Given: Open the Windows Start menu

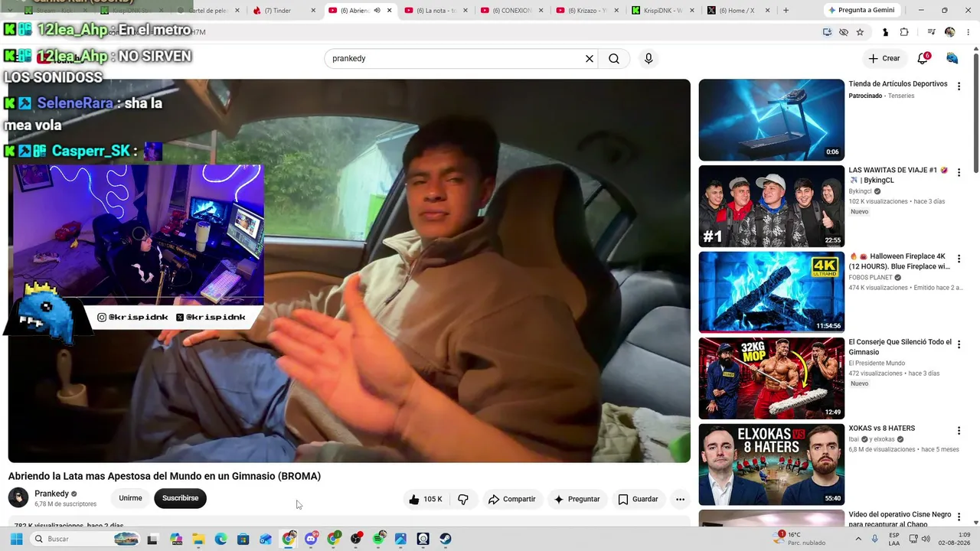Looking at the screenshot, I should pyautogui.click(x=16, y=539).
